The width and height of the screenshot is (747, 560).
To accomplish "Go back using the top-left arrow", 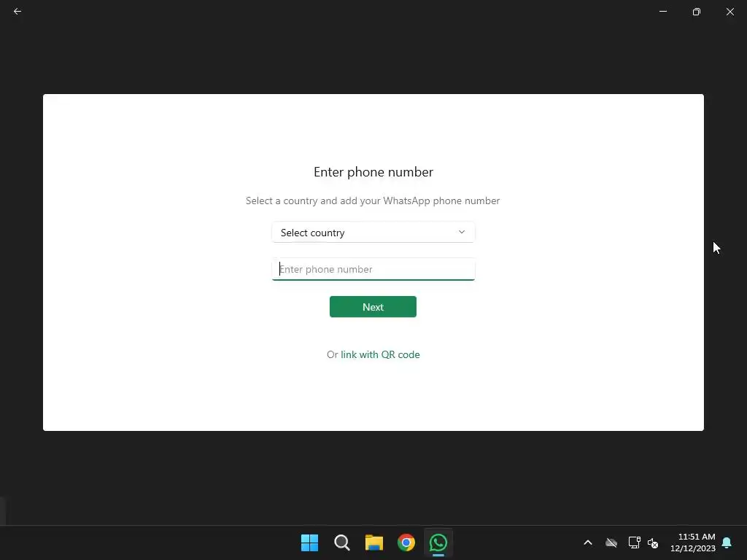I will pos(18,12).
